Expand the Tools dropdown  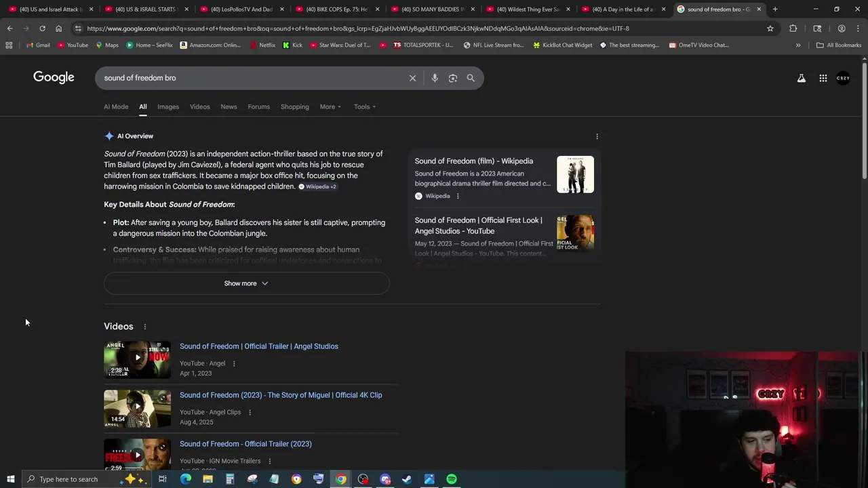click(x=365, y=106)
